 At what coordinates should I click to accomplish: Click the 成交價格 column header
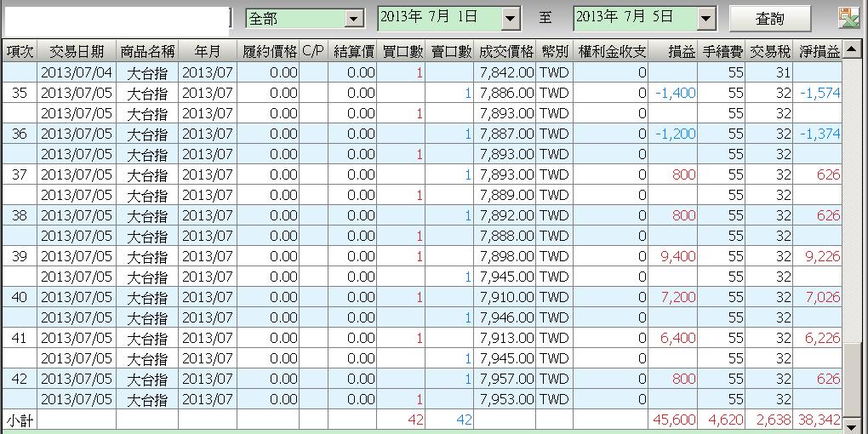click(x=505, y=51)
